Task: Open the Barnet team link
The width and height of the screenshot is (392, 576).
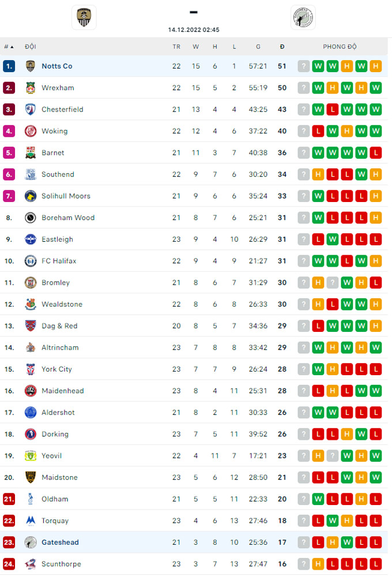Action: click(x=53, y=153)
